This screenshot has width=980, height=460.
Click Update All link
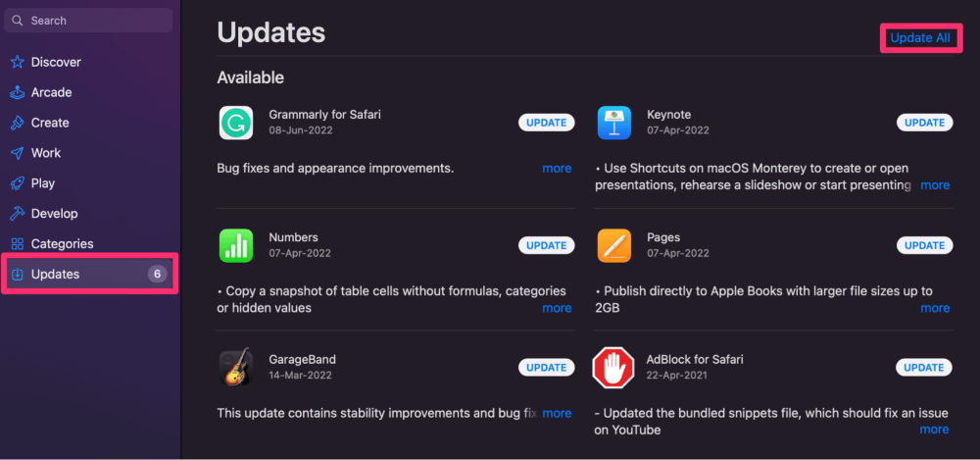click(920, 38)
